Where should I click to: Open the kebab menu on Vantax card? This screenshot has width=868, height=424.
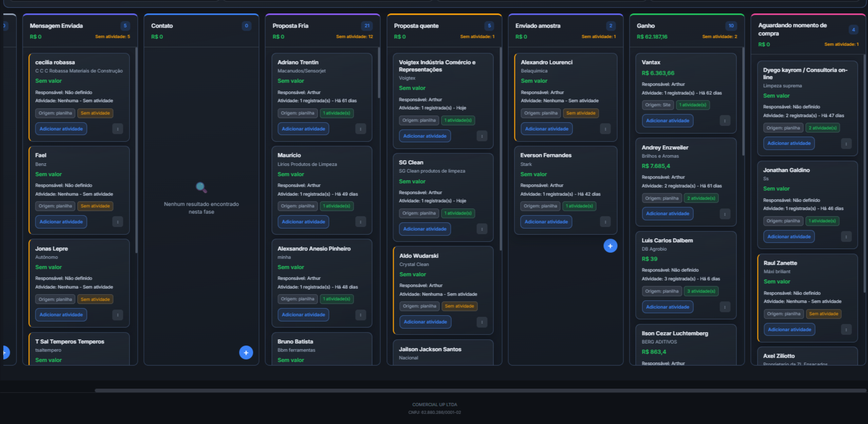point(725,121)
